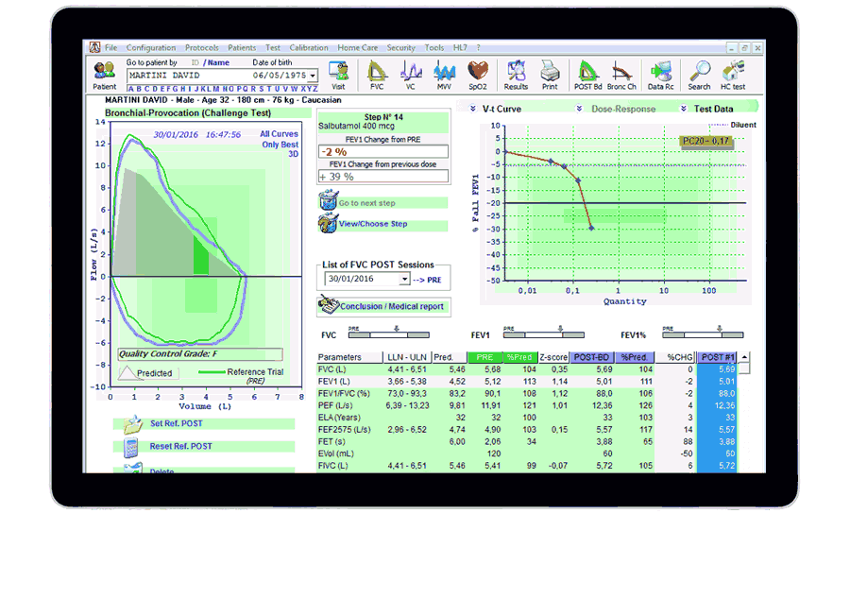Open the FVC test icon
This screenshot has height=616, width=850.
377,73
